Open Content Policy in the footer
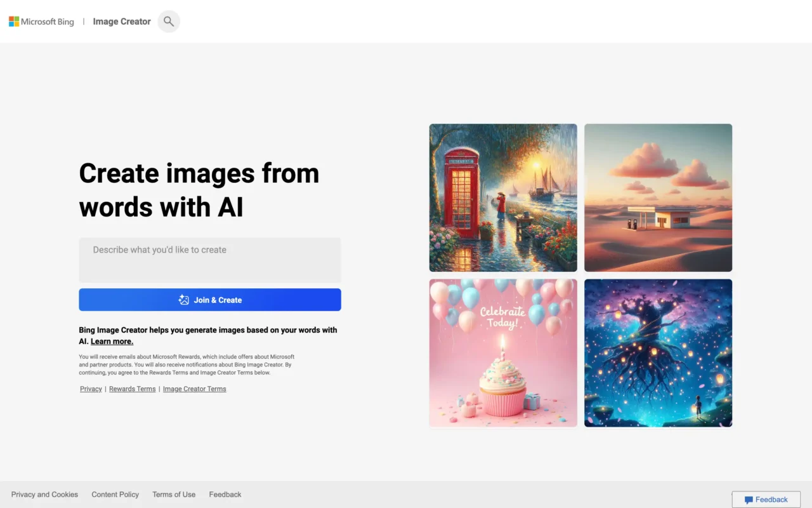Viewport: 812px width, 508px height. (115, 495)
